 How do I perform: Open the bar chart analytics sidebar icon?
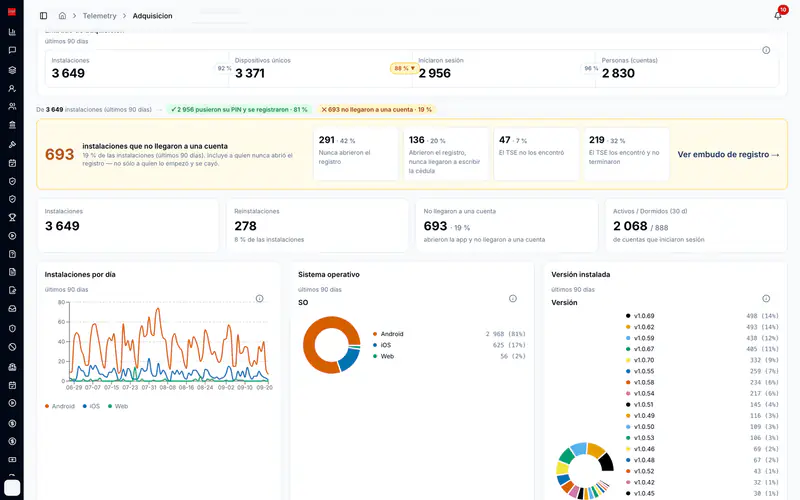coord(12,32)
